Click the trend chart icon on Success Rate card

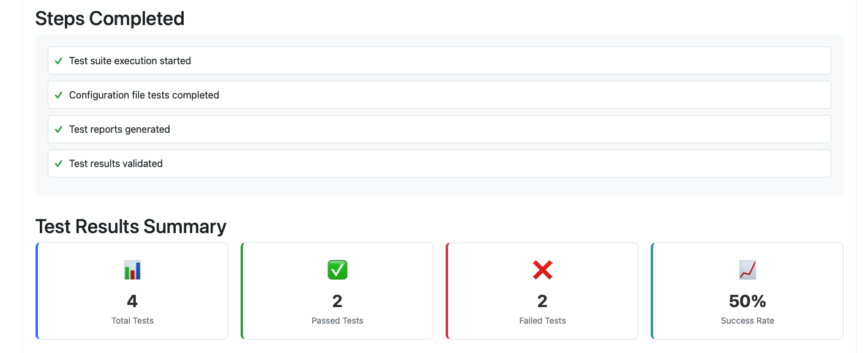coord(747,269)
